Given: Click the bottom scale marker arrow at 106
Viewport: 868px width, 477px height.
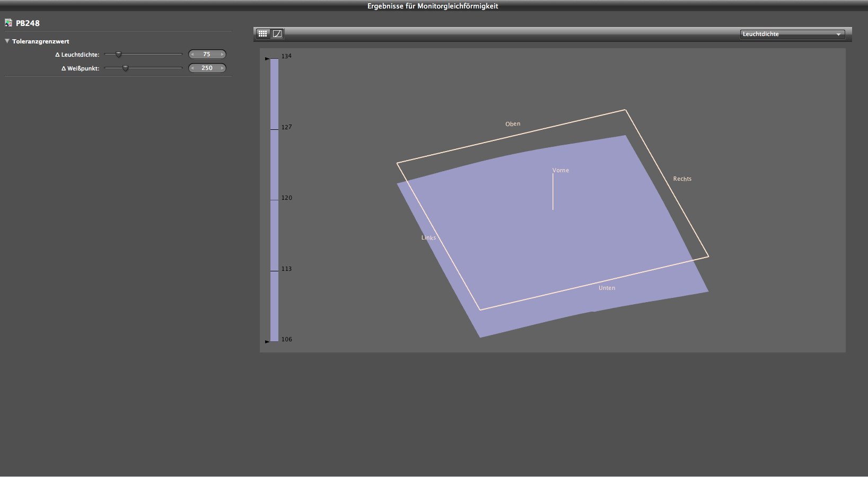Looking at the screenshot, I should pos(267,342).
